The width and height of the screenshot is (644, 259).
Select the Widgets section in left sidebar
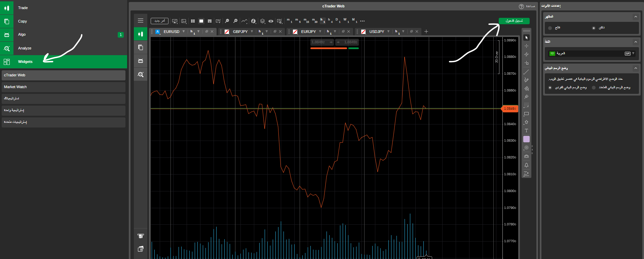pos(64,62)
